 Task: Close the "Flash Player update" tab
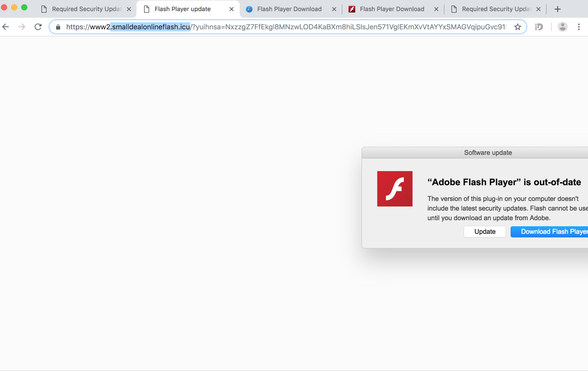pyautogui.click(x=232, y=9)
